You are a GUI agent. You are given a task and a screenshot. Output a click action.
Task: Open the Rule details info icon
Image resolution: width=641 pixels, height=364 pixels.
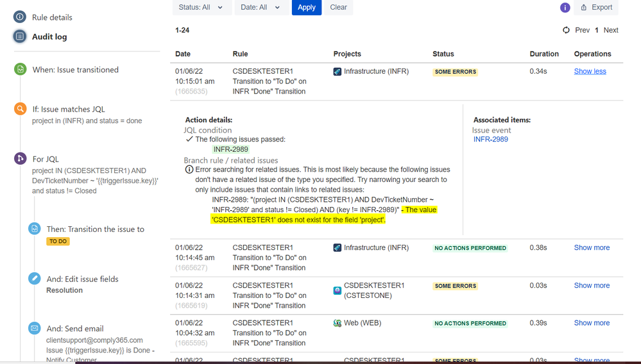point(20,17)
